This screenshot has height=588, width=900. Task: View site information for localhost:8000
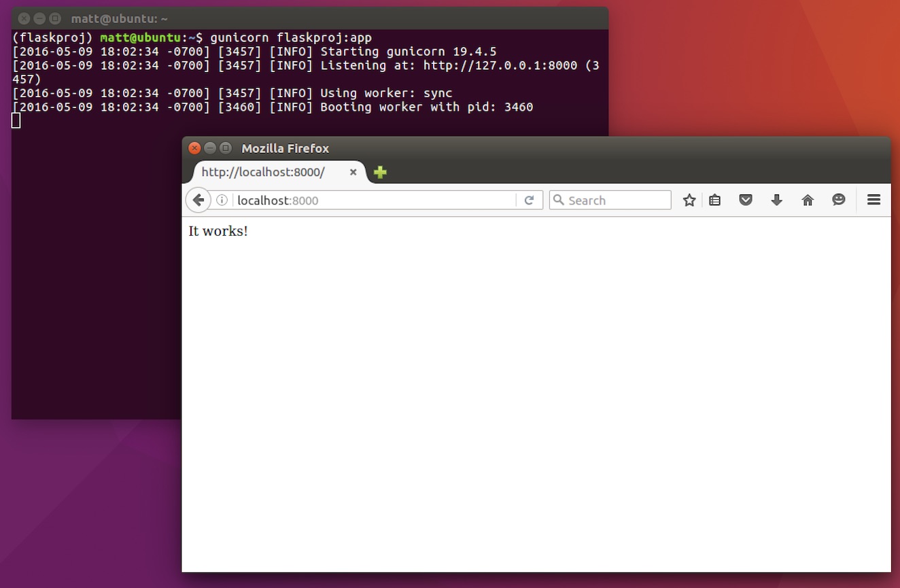222,200
